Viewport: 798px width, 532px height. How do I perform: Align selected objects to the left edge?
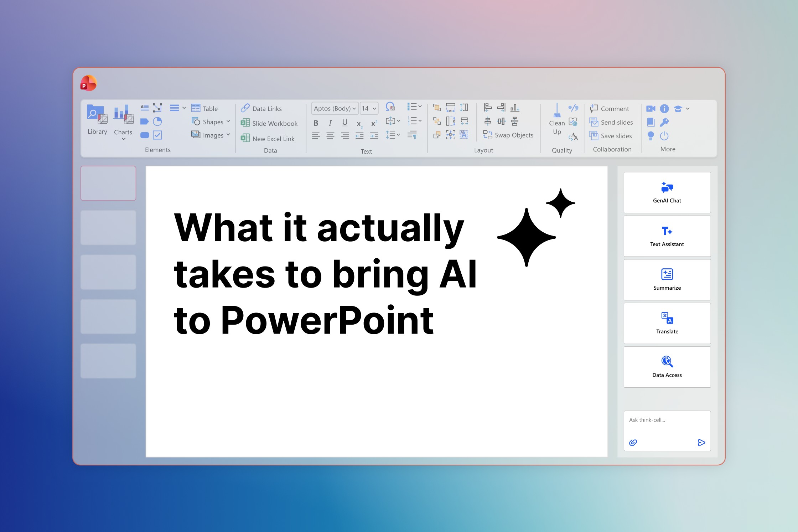point(488,107)
